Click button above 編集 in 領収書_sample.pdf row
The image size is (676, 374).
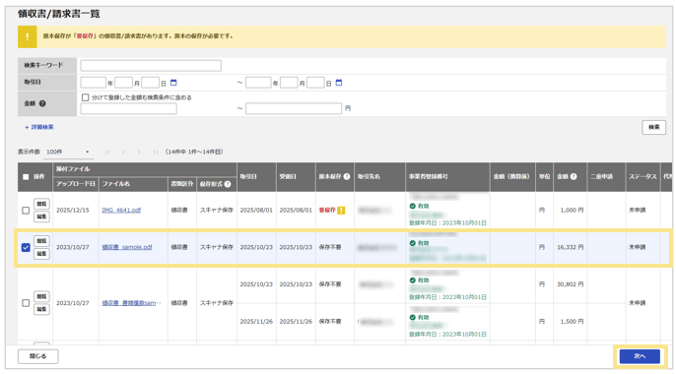(x=41, y=241)
